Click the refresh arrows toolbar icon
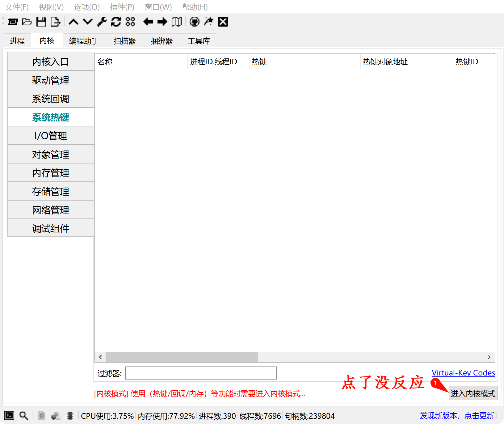Screen dimensions: 504x424 116,22
